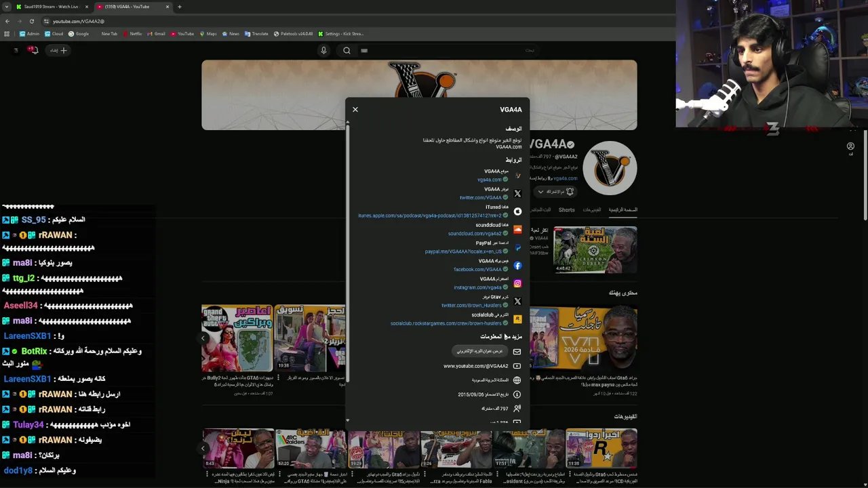Open the Cloud bookmark
This screenshot has width=868, height=488.
pyautogui.click(x=54, y=34)
